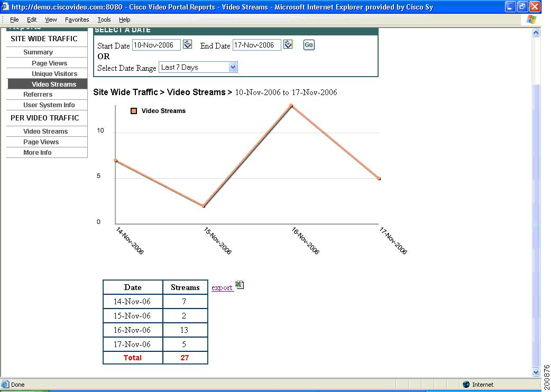Open the End Date calendar picker

(x=288, y=44)
